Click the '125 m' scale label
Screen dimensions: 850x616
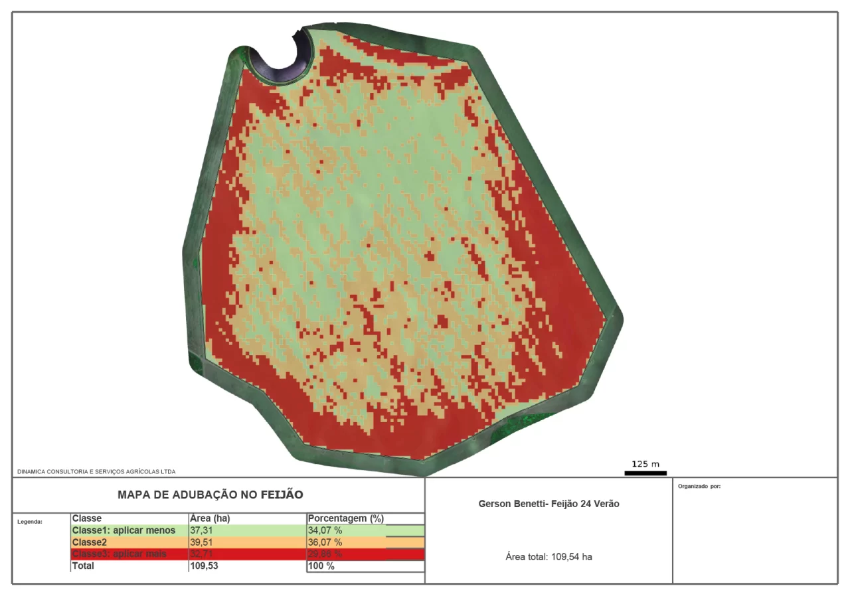[x=645, y=464]
